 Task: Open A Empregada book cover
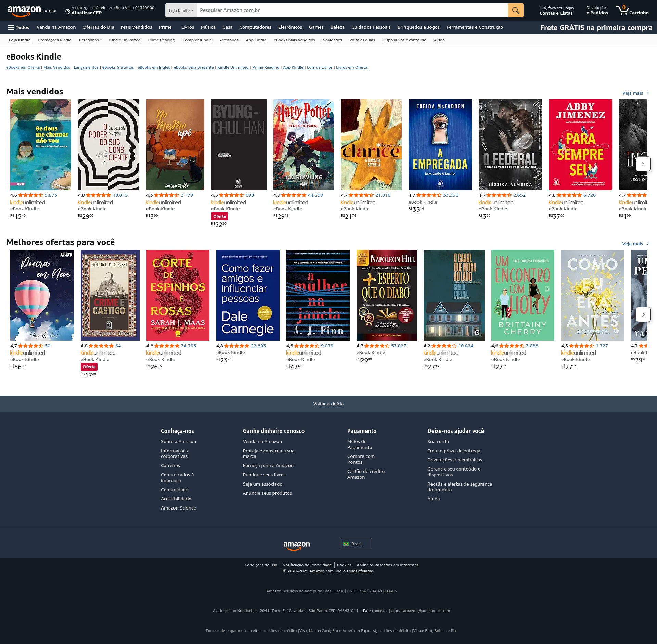[440, 145]
